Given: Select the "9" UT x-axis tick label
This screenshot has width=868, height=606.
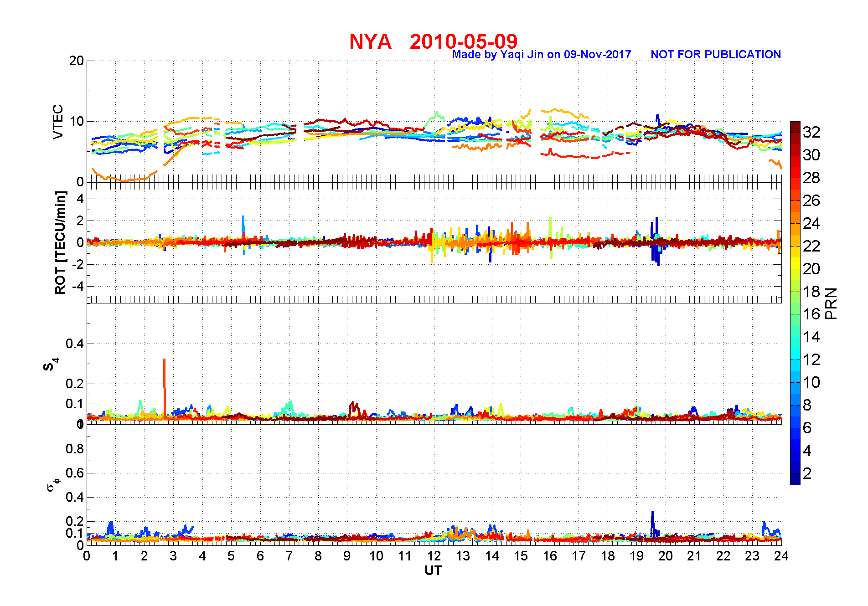Looking at the screenshot, I should 347,556.
